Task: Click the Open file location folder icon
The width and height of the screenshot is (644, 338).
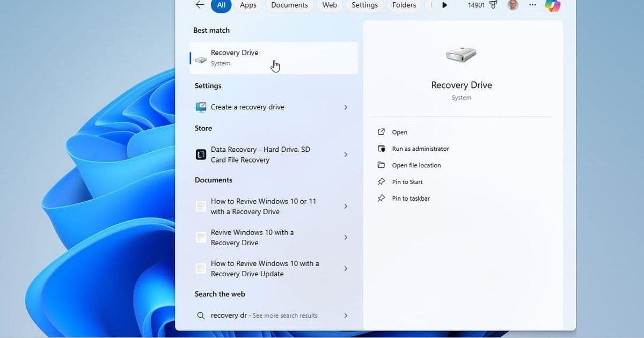Action: tap(382, 165)
